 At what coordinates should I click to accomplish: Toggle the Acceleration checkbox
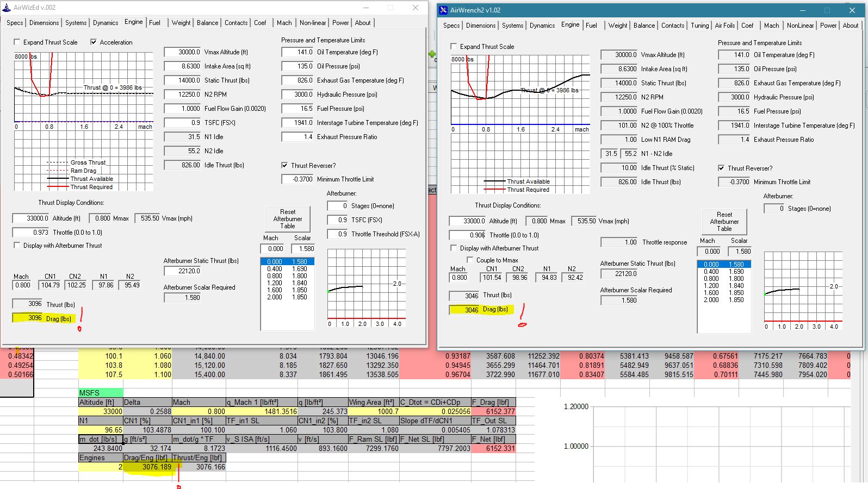(x=94, y=42)
